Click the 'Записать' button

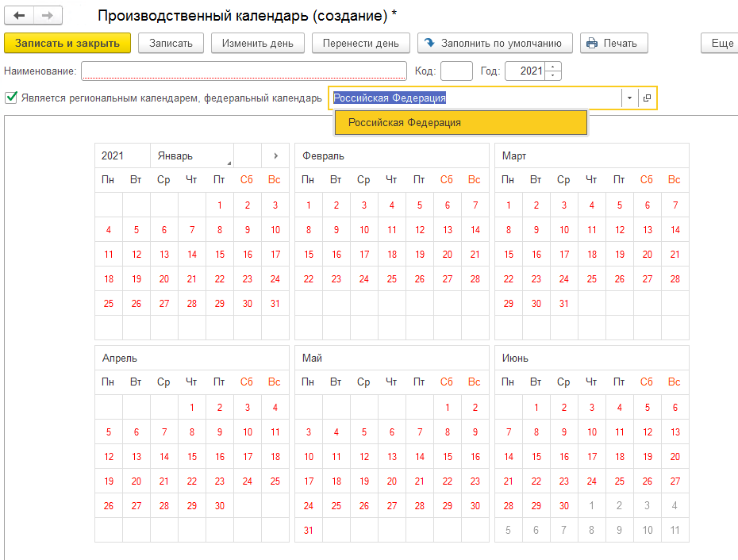click(171, 43)
